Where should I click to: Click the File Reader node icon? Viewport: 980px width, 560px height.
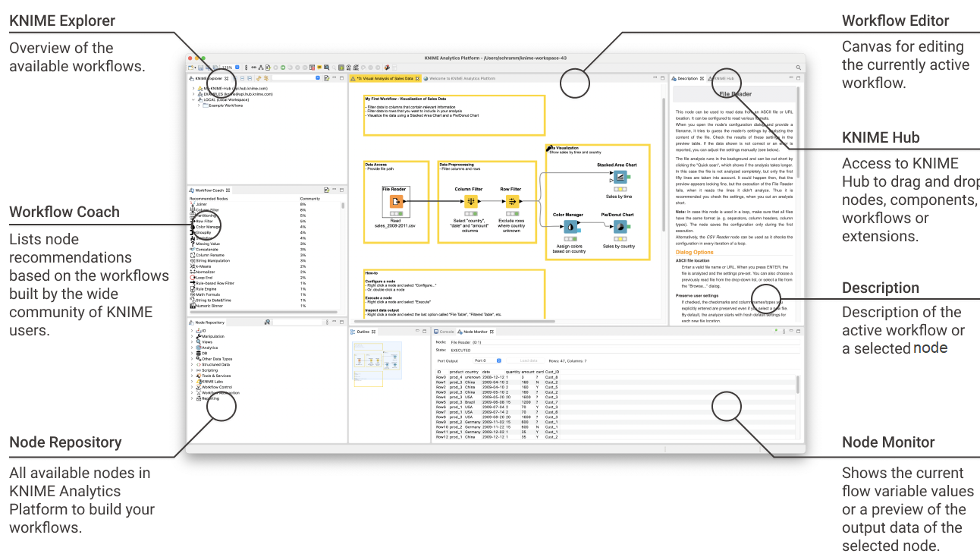coord(396,201)
